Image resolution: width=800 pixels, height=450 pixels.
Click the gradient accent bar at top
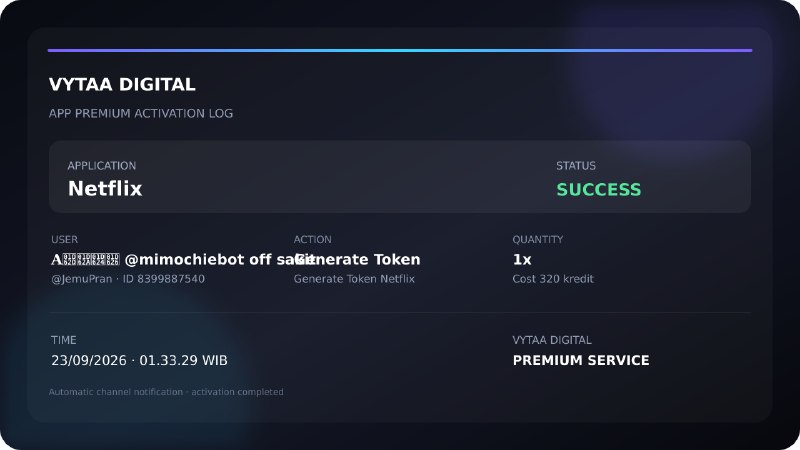click(x=400, y=51)
